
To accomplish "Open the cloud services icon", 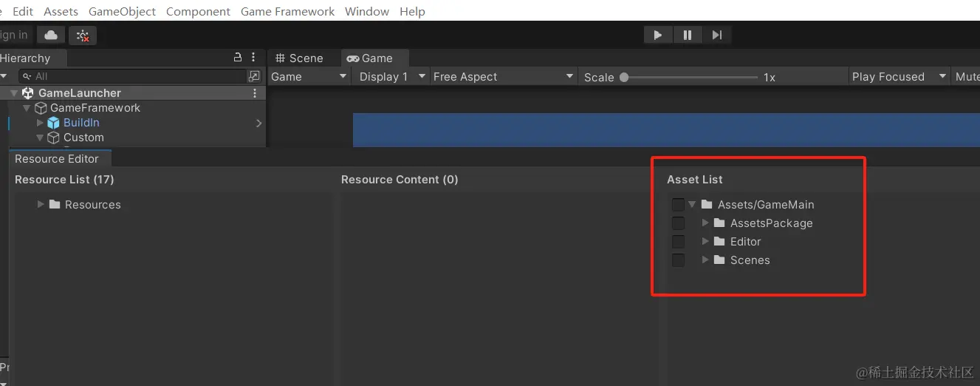I will tap(51, 35).
